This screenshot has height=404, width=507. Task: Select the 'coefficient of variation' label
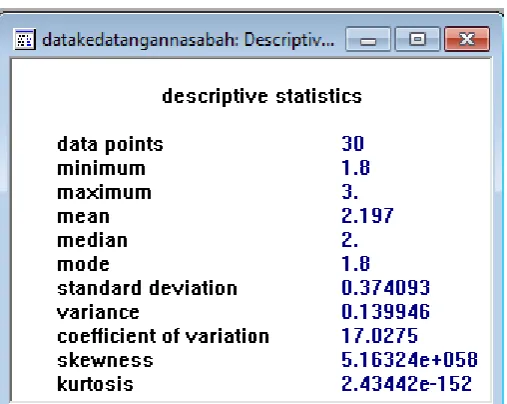163,336
